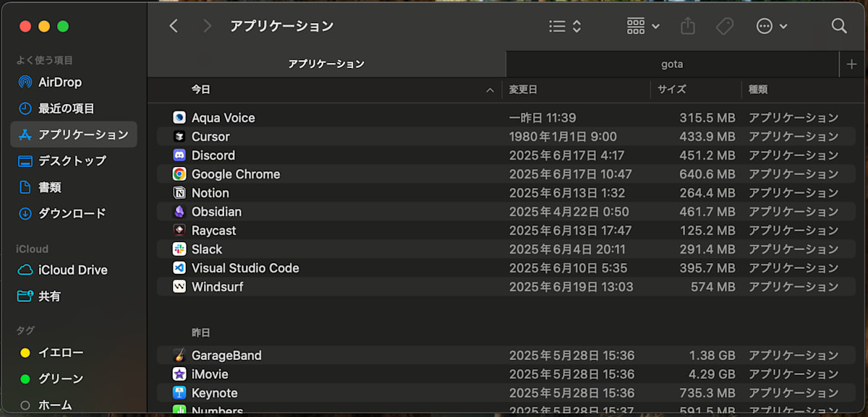This screenshot has width=868, height=417.
Task: Click the iMovie star icon
Action: click(x=179, y=374)
